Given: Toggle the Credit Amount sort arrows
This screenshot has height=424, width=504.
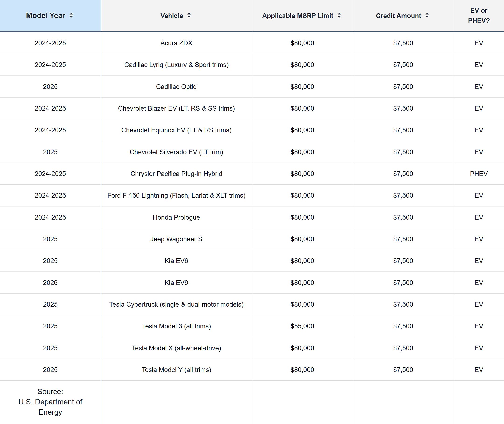Looking at the screenshot, I should pyautogui.click(x=427, y=15).
